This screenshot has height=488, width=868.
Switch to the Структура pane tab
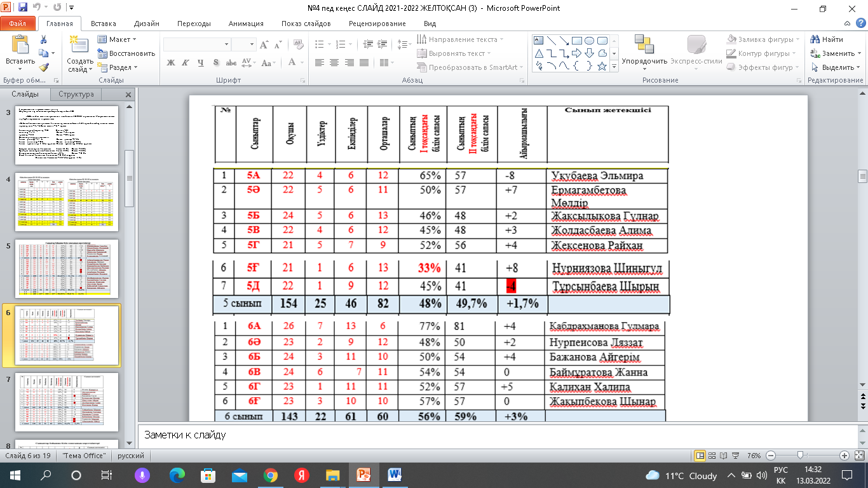click(x=76, y=95)
